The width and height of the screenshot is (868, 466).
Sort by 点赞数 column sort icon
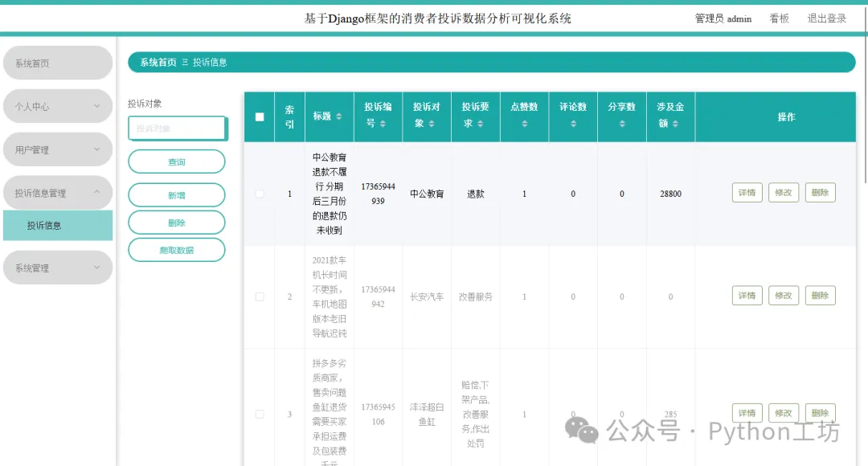tap(524, 124)
